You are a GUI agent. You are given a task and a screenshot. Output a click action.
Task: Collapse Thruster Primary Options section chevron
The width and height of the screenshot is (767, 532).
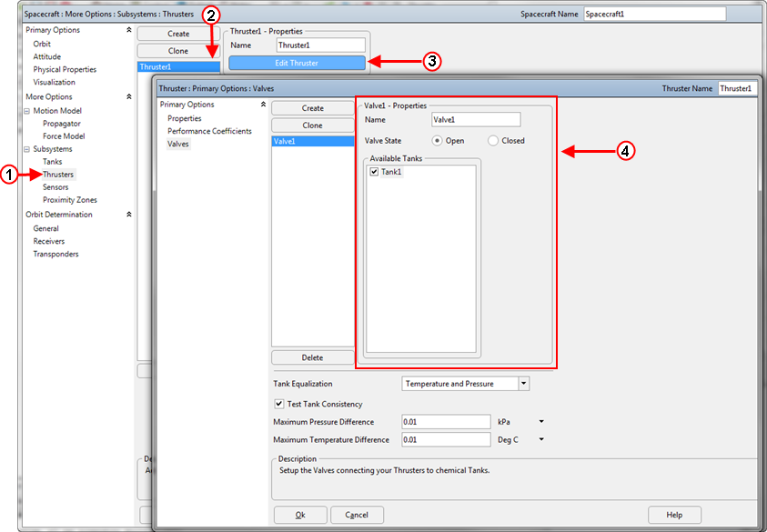(263, 105)
